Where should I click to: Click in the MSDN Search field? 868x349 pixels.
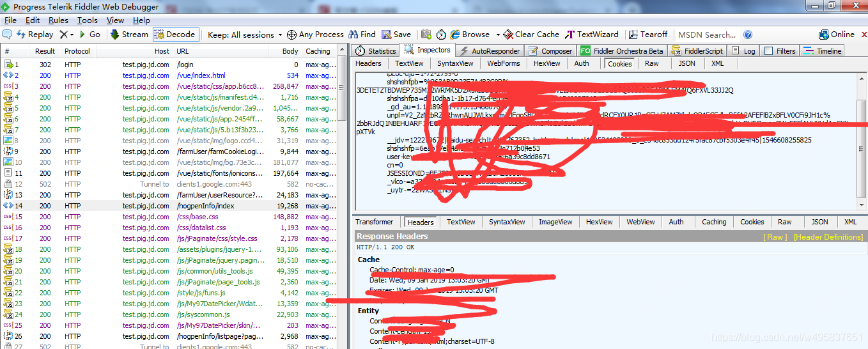click(x=707, y=35)
